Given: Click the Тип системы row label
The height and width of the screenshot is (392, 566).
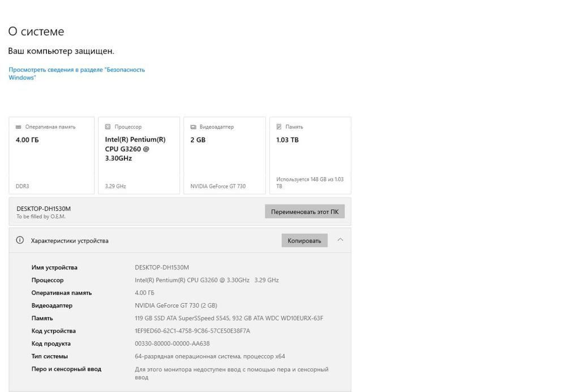Looking at the screenshot, I should [50, 356].
